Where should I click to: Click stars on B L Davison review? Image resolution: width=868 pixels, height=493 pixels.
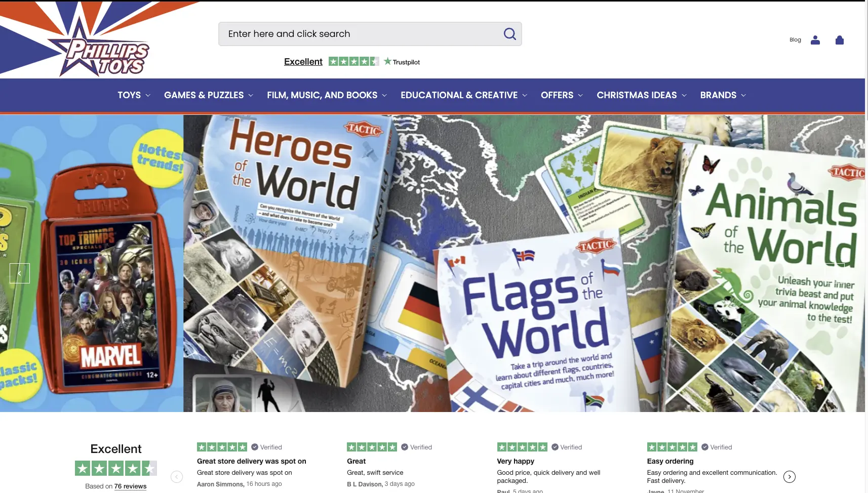coord(372,447)
